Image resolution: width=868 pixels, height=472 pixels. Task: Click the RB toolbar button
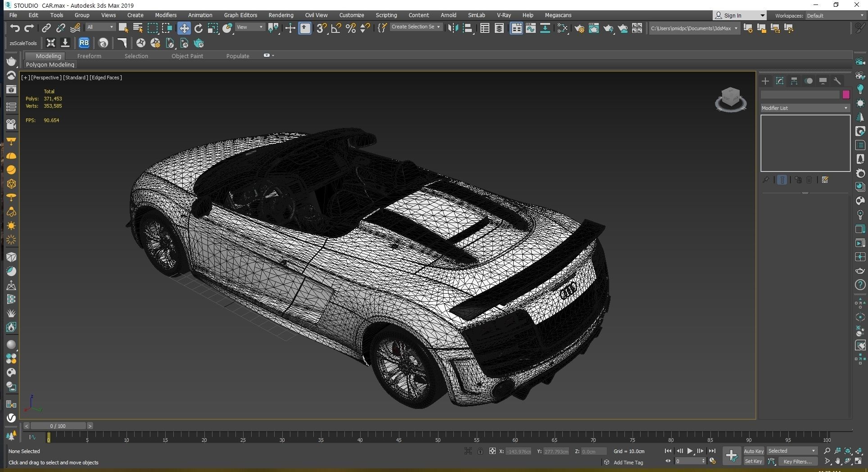tap(84, 43)
